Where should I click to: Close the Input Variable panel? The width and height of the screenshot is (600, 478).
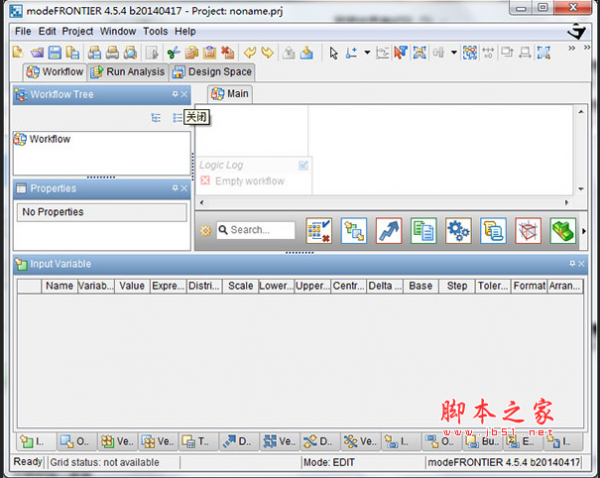(581, 263)
